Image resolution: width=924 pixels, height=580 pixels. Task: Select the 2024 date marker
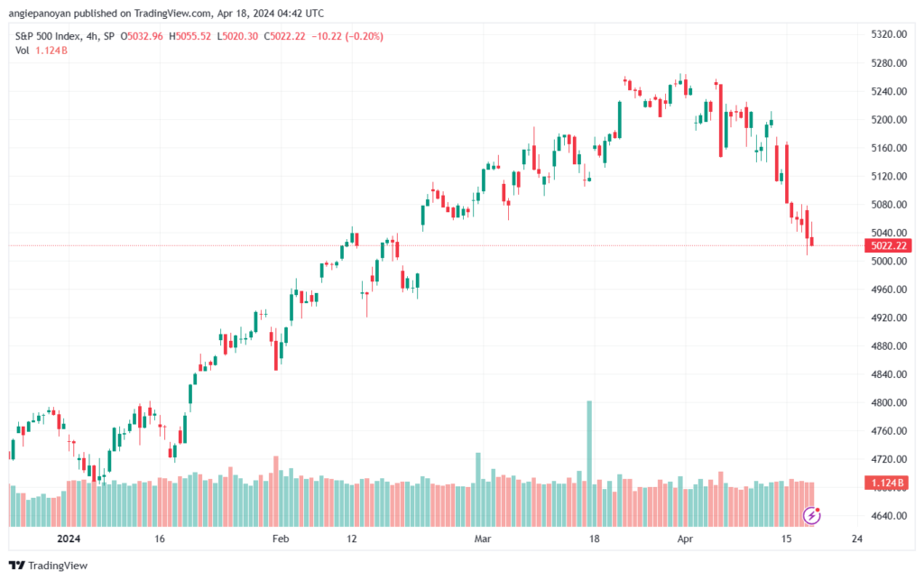point(69,539)
